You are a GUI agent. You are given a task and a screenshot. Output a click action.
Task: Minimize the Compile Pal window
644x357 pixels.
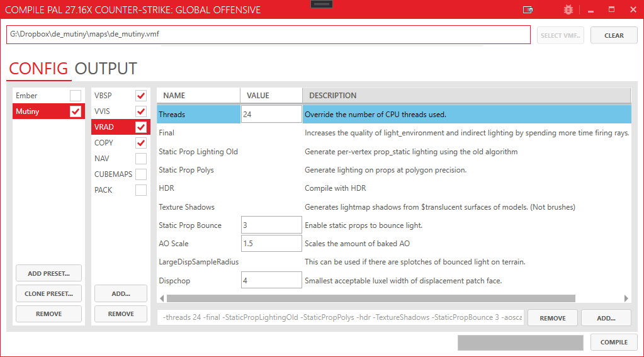(x=590, y=10)
